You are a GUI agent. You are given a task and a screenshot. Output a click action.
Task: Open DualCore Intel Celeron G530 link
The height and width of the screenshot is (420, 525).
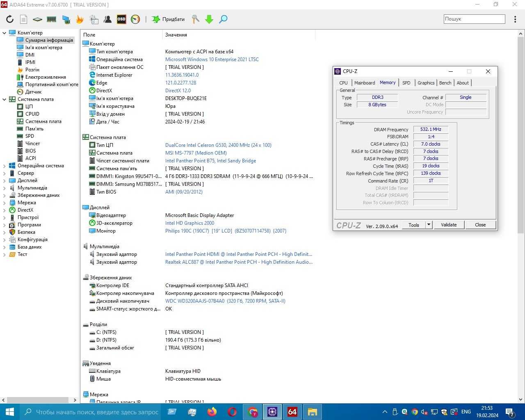point(218,145)
